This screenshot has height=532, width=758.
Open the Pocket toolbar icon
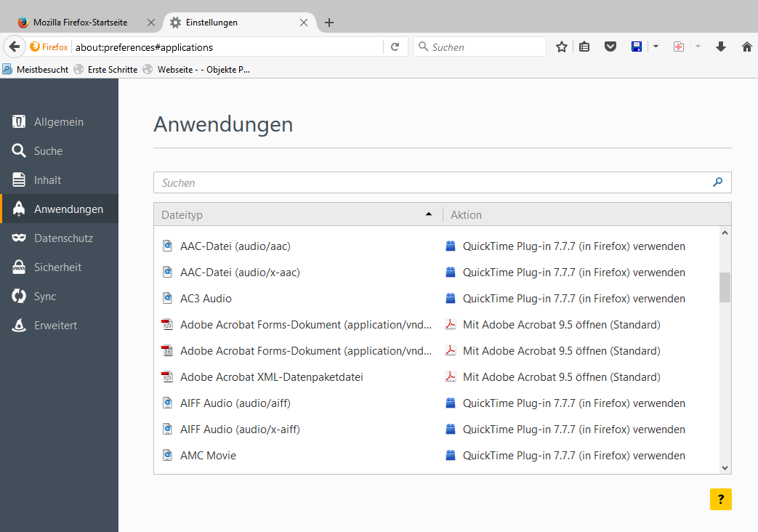coord(611,47)
